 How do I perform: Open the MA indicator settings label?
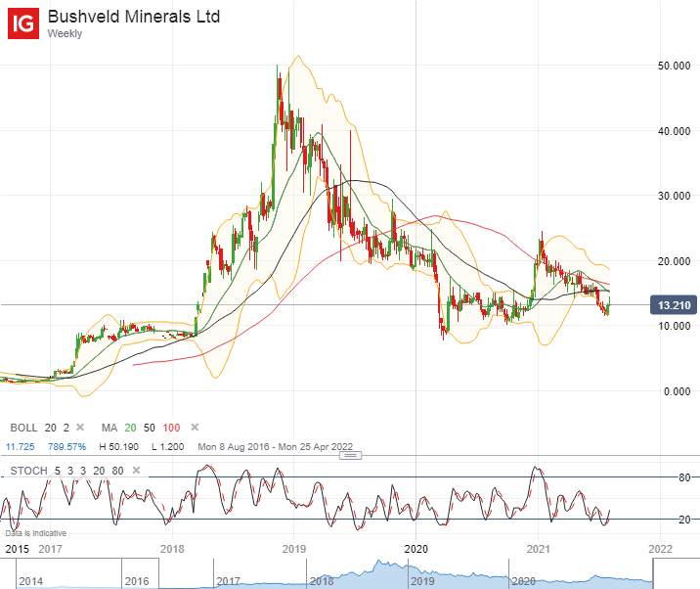tap(109, 428)
